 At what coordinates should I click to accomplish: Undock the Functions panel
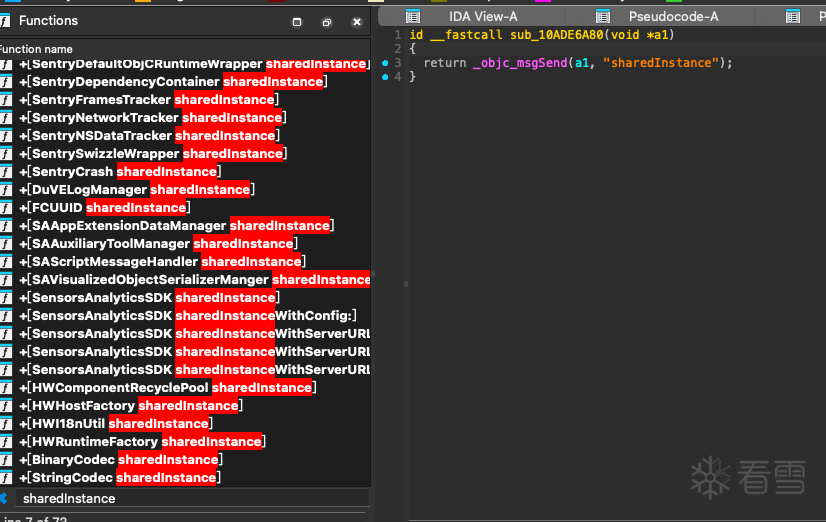click(x=327, y=22)
